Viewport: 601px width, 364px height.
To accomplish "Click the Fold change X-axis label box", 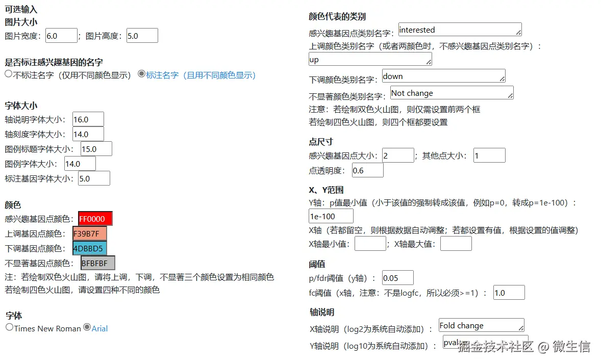I will pyautogui.click(x=480, y=325).
